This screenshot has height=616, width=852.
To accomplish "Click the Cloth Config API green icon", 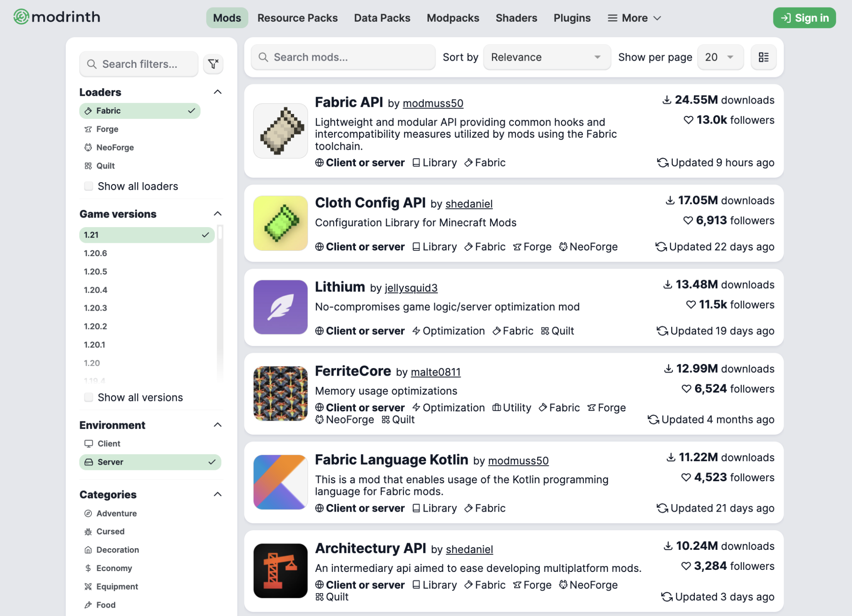I will pyautogui.click(x=280, y=223).
